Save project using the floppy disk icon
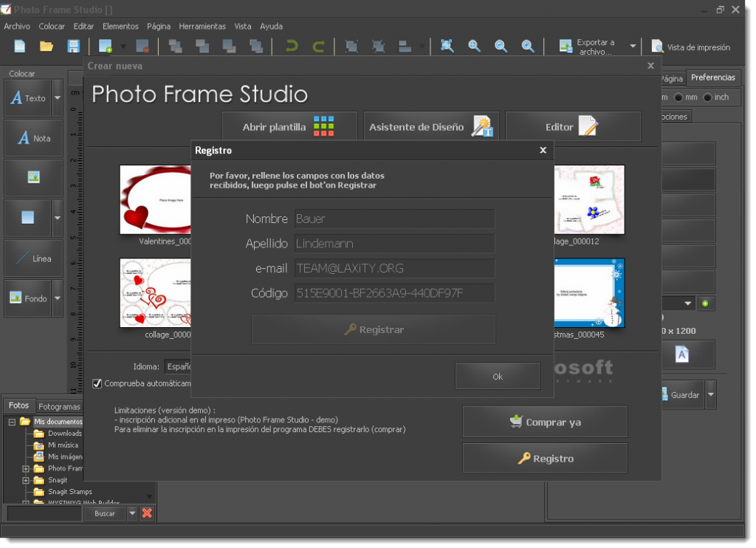 point(74,47)
